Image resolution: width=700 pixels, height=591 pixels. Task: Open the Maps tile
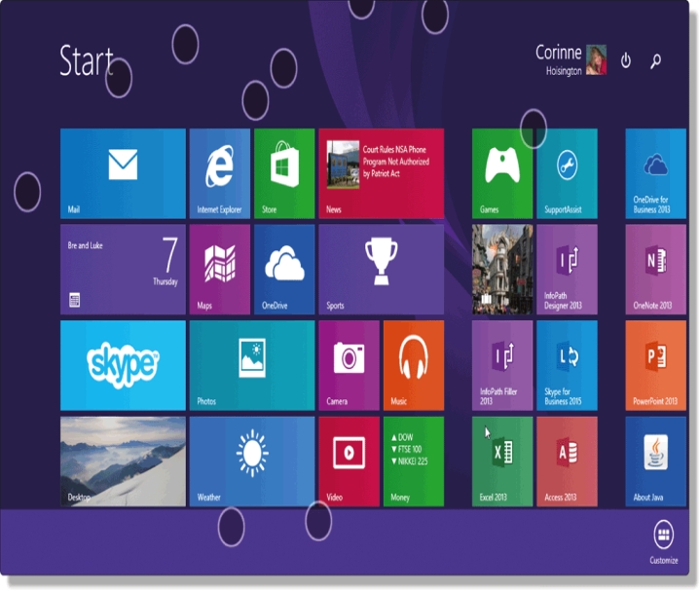220,270
